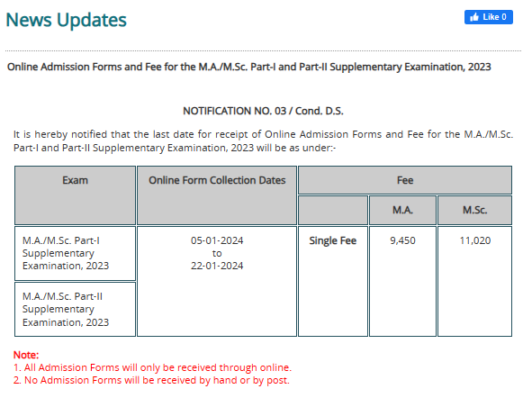This screenshot has width=532, height=407.
Task: Click the M.Sc. sub-header cell
Action: [475, 210]
